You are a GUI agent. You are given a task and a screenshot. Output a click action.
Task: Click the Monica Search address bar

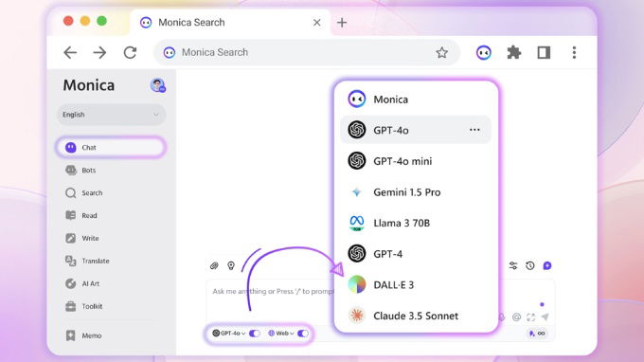tap(306, 53)
